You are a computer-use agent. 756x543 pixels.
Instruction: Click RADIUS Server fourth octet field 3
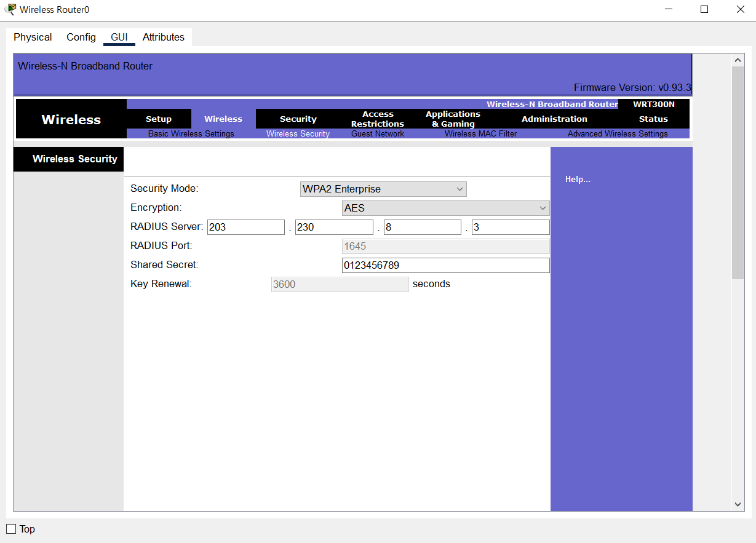click(x=511, y=227)
